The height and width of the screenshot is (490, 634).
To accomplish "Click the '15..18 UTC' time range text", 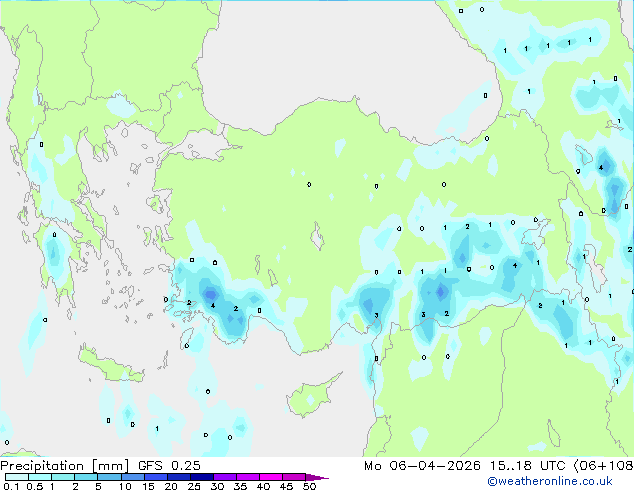I will (527, 466).
